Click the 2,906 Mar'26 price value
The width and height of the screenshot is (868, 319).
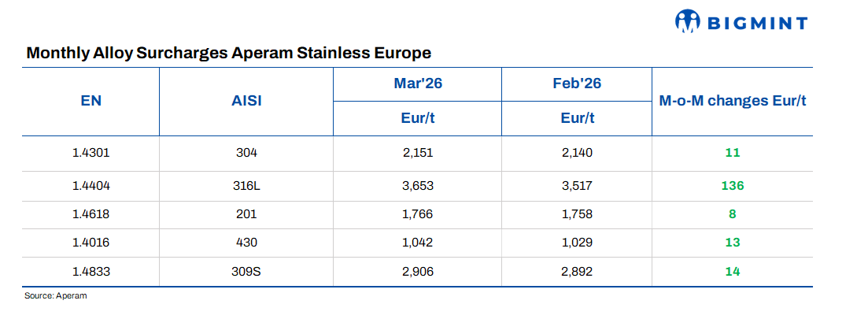pos(418,271)
